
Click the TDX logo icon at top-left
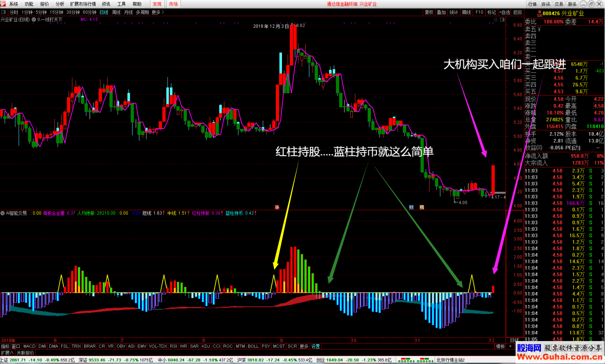tap(3, 4)
